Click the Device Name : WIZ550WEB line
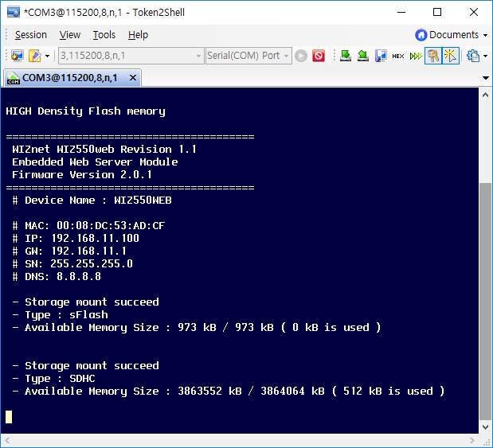Viewport: 493px width, 448px height. click(x=92, y=200)
